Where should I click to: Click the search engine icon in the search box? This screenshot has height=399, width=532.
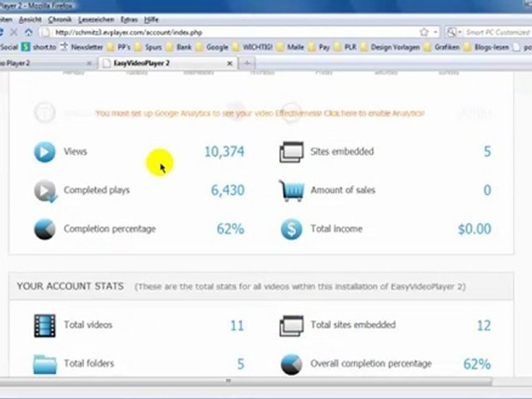point(451,32)
